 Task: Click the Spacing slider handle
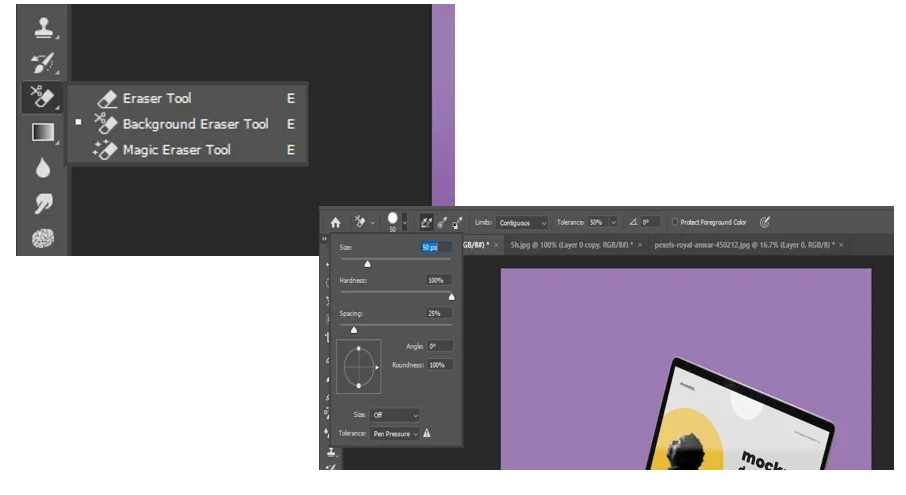click(x=354, y=330)
